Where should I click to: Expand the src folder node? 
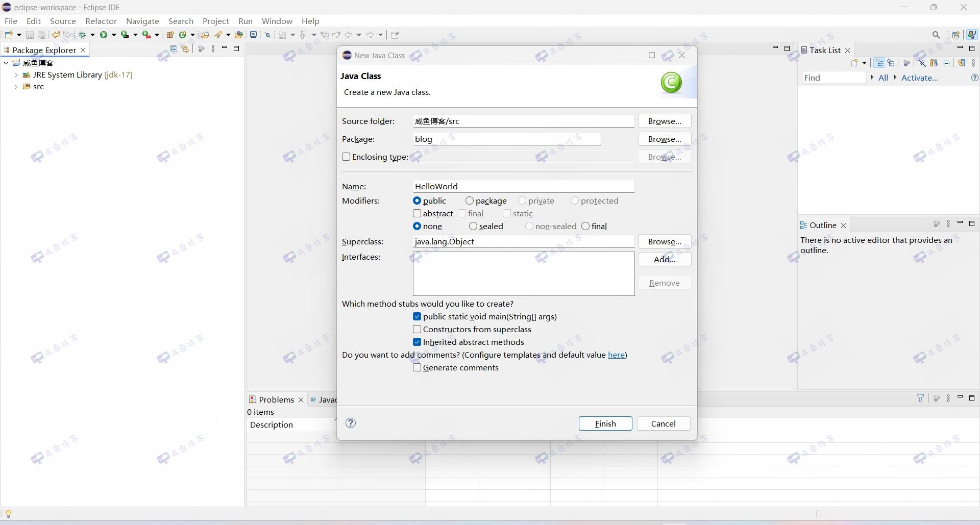click(16, 86)
